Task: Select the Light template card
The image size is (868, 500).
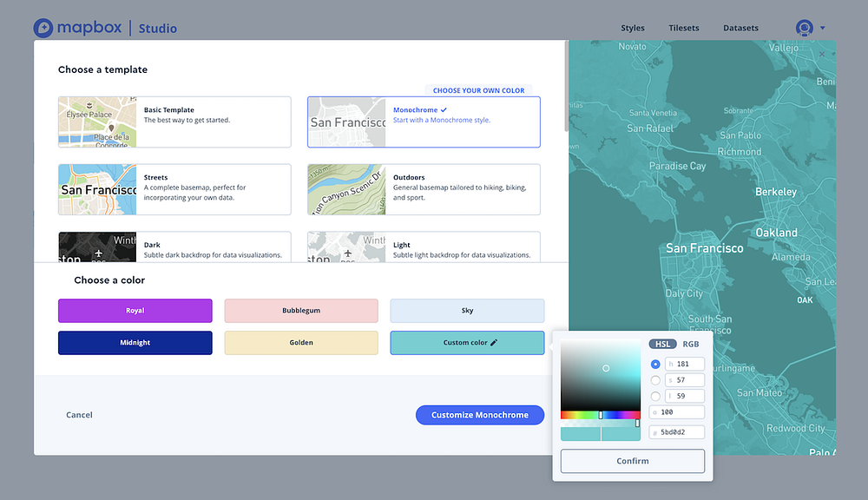Action: click(x=424, y=247)
